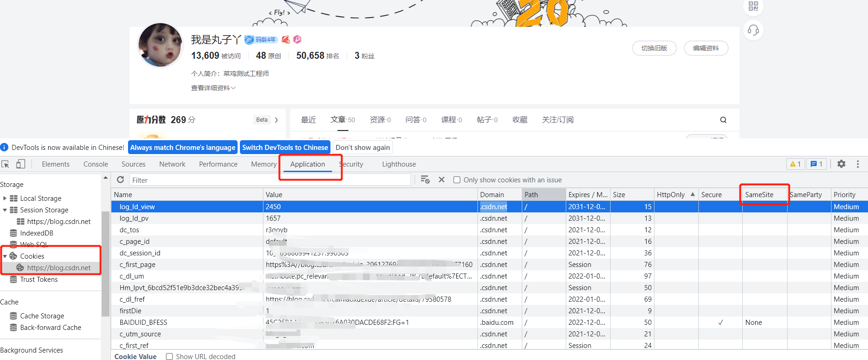Switch to the Sources tab

click(x=134, y=164)
